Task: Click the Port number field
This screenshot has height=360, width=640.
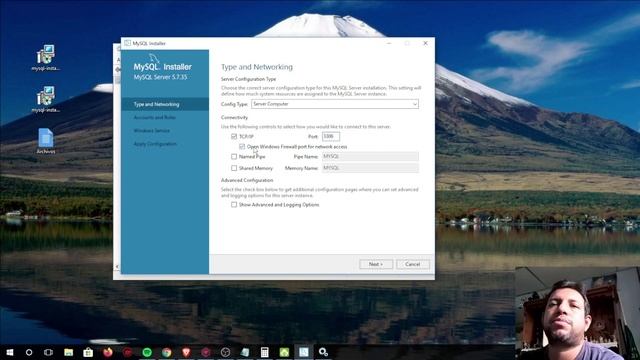Action: tap(331, 136)
